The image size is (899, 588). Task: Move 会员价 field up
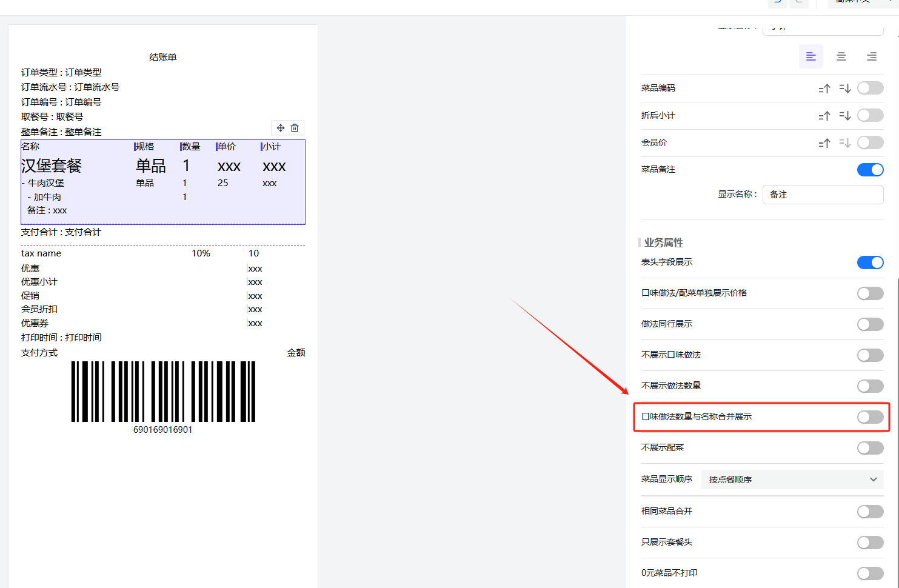point(824,143)
